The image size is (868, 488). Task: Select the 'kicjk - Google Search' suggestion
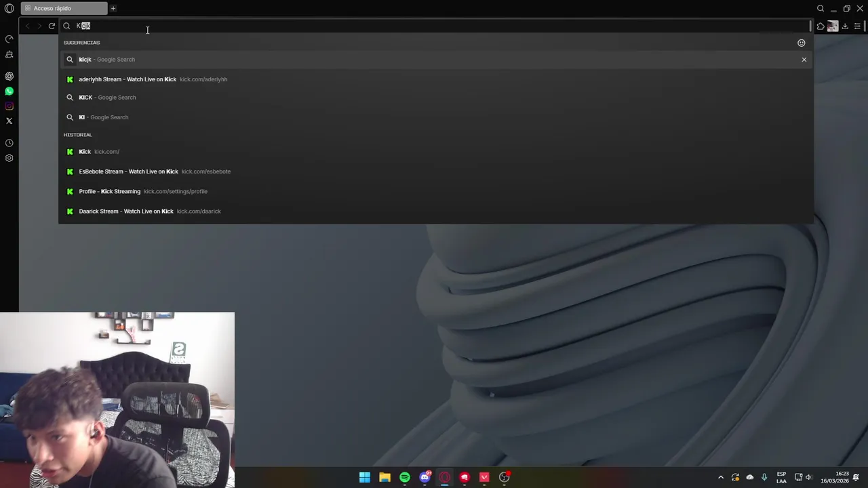436,60
